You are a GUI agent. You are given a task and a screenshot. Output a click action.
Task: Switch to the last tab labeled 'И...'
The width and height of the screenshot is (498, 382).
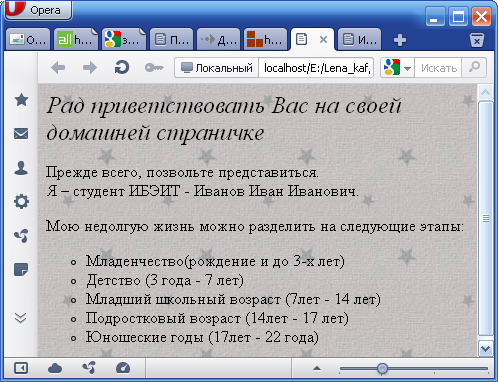(359, 39)
